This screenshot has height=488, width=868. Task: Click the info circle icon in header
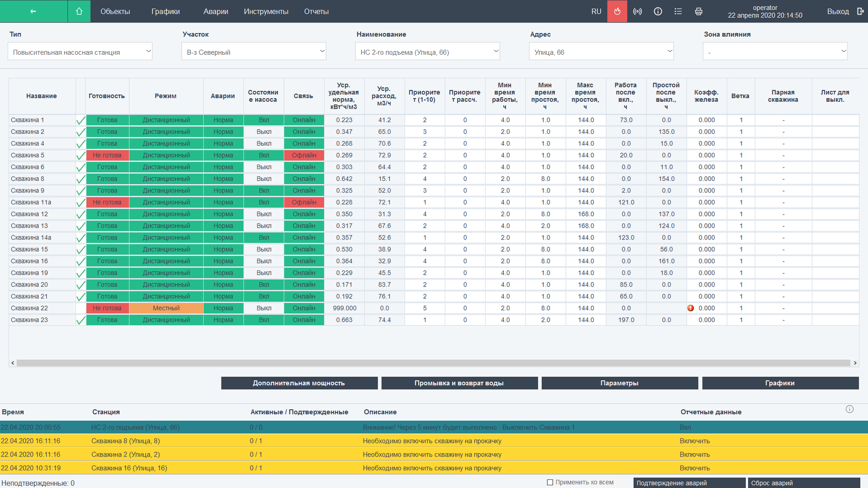pyautogui.click(x=658, y=11)
